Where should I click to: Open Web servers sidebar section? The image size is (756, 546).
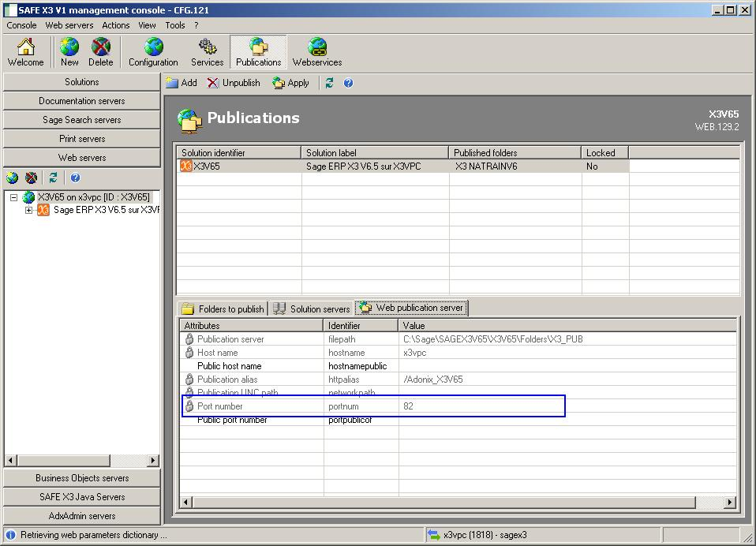coord(82,158)
